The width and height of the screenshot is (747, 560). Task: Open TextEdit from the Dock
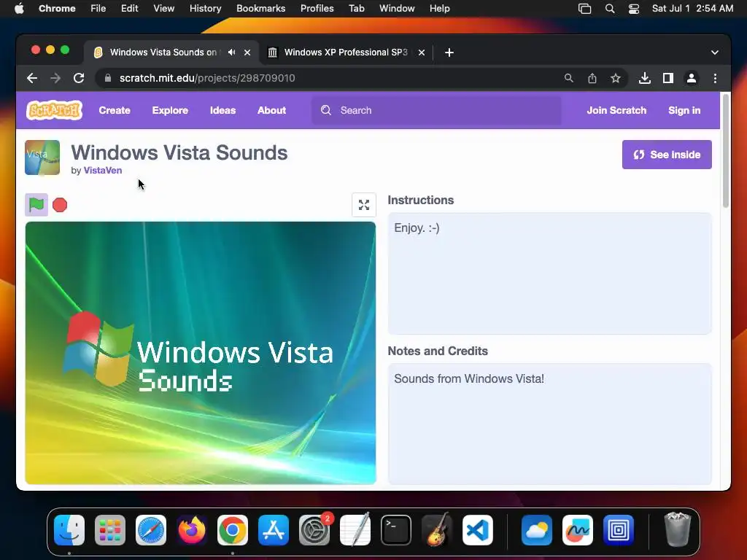coord(355,530)
